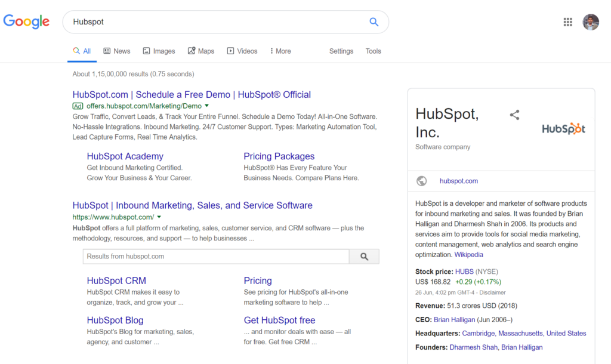Viewport: 611px width, 364px height.
Task: Click the Wikipedia link in description
Action: pyautogui.click(x=468, y=254)
